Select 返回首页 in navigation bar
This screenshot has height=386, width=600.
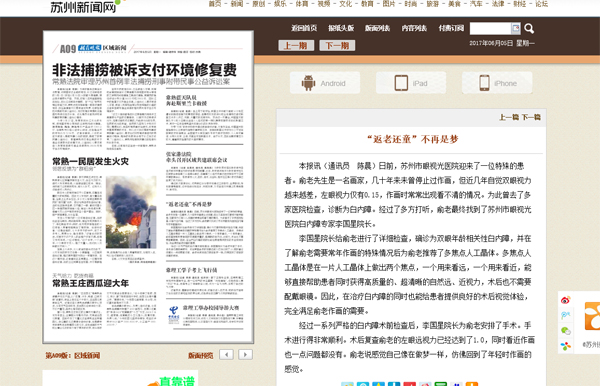click(x=304, y=28)
